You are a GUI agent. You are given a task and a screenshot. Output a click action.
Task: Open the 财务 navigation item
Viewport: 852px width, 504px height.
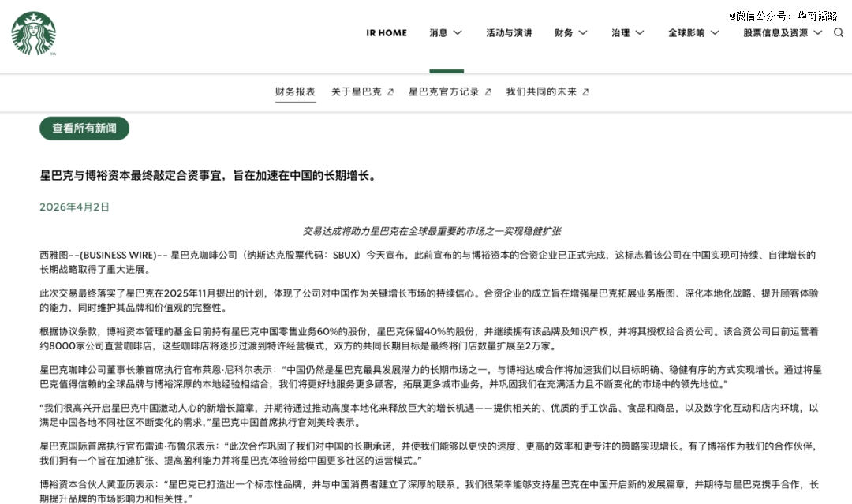(563, 32)
